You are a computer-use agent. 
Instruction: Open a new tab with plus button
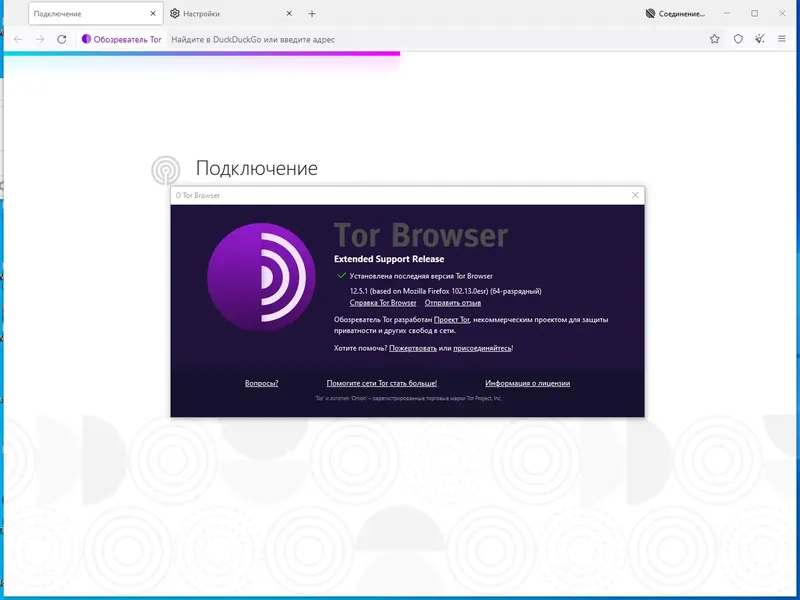click(x=312, y=14)
